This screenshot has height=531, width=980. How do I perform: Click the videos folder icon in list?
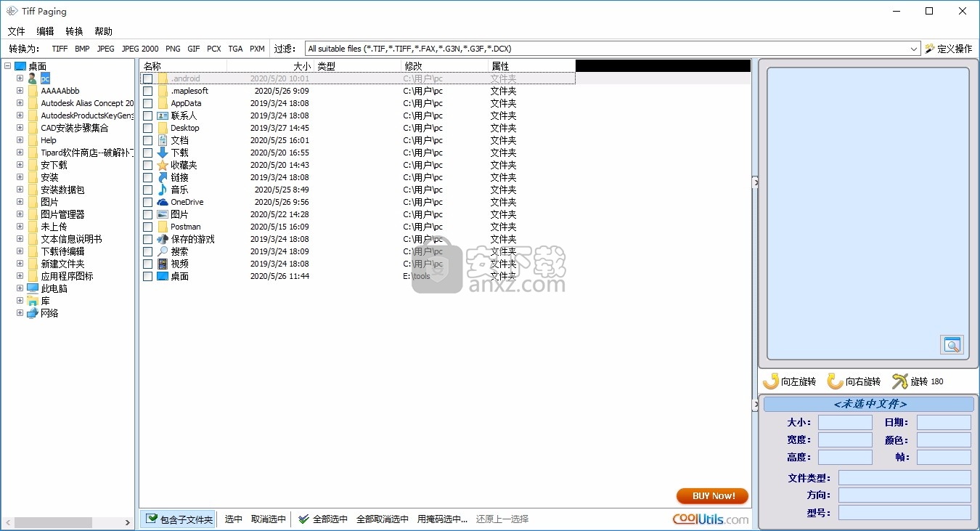click(x=163, y=264)
